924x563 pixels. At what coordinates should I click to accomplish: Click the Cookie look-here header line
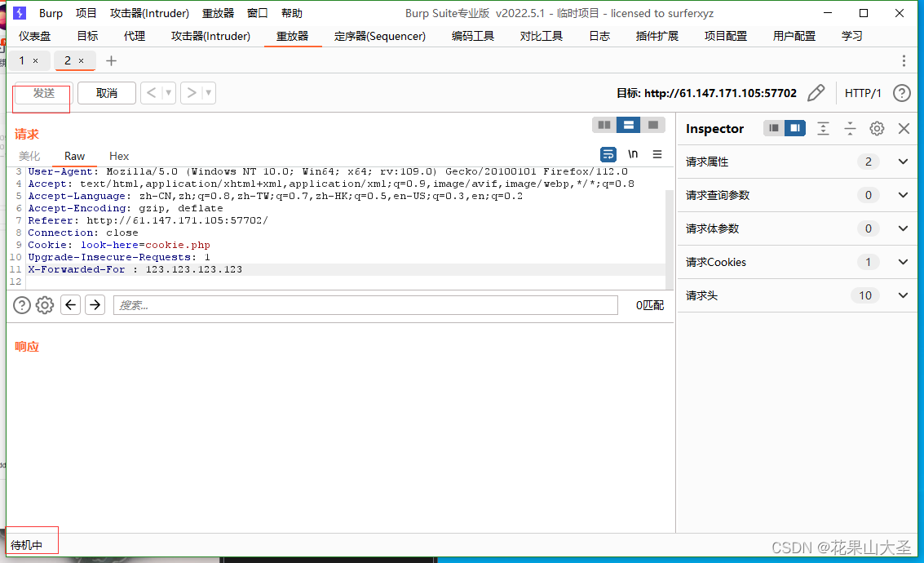pos(119,245)
